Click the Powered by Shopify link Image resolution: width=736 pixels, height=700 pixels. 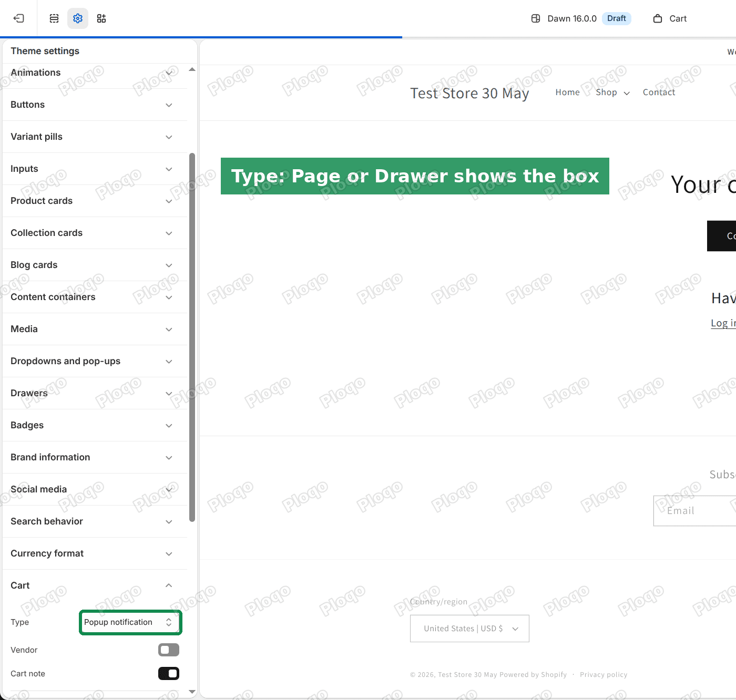click(533, 675)
